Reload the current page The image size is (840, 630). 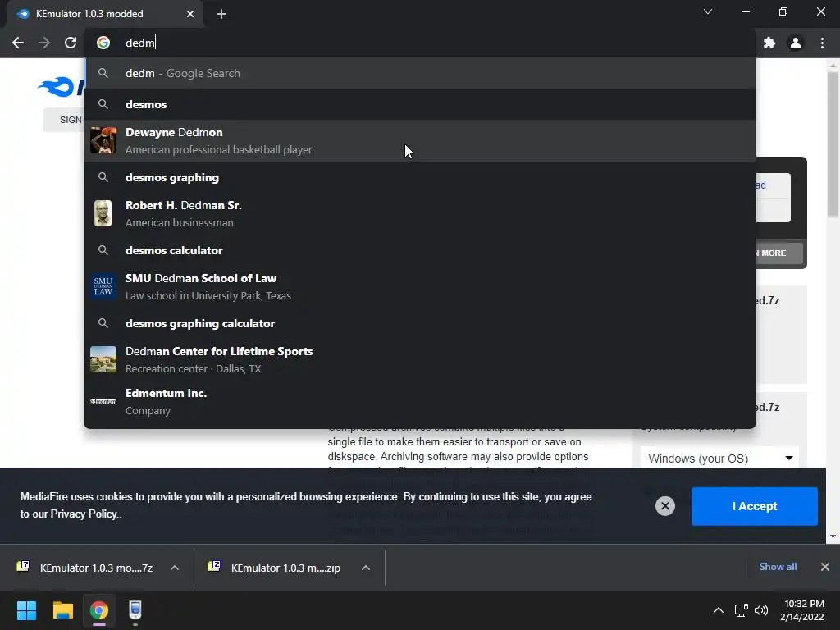[x=71, y=43]
